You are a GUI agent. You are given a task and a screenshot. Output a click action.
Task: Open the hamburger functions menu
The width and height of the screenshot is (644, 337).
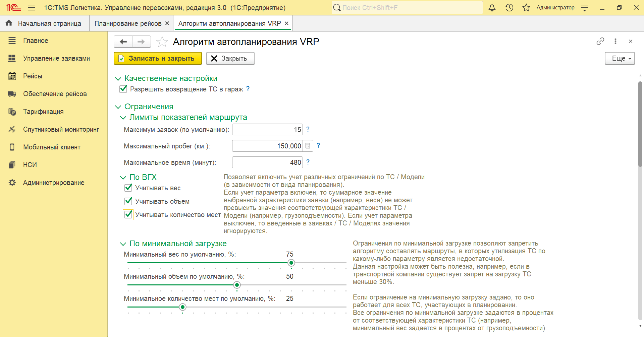32,8
